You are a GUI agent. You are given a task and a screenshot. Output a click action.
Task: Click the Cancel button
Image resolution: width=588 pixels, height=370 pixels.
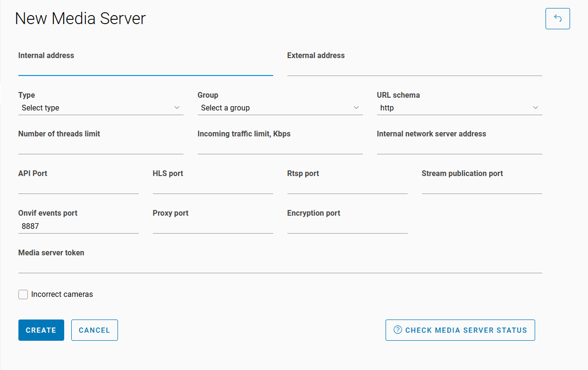[x=94, y=330]
